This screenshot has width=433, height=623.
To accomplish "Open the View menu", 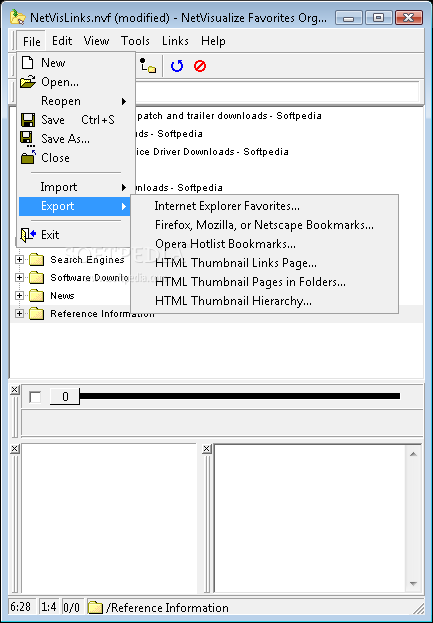I will 97,41.
